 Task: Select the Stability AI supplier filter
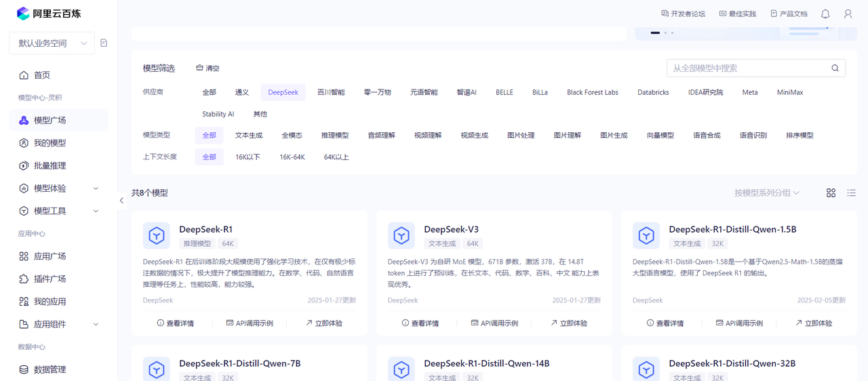click(218, 114)
